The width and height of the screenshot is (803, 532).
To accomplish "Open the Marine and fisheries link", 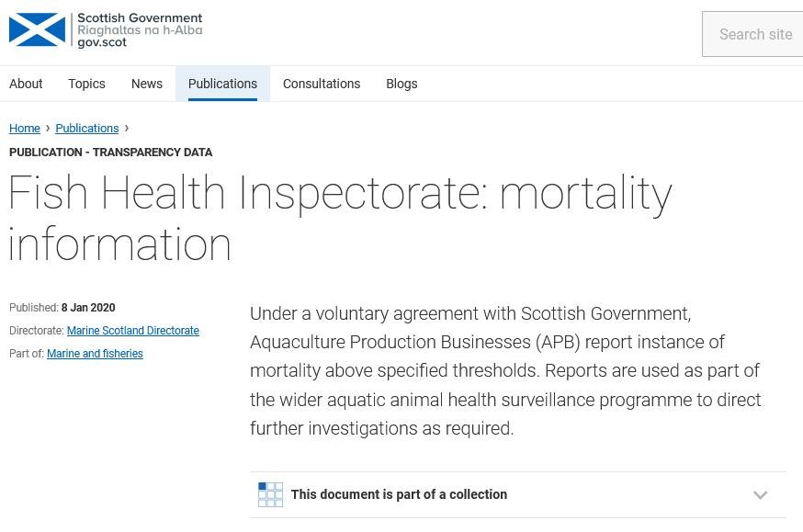I will coord(95,353).
